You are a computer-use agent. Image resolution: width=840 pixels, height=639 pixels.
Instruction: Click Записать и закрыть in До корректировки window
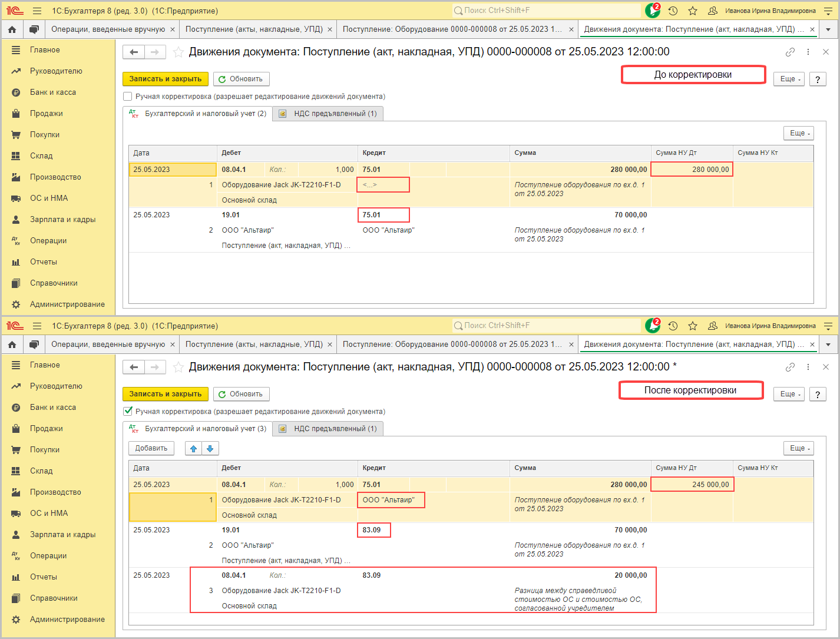pyautogui.click(x=166, y=79)
